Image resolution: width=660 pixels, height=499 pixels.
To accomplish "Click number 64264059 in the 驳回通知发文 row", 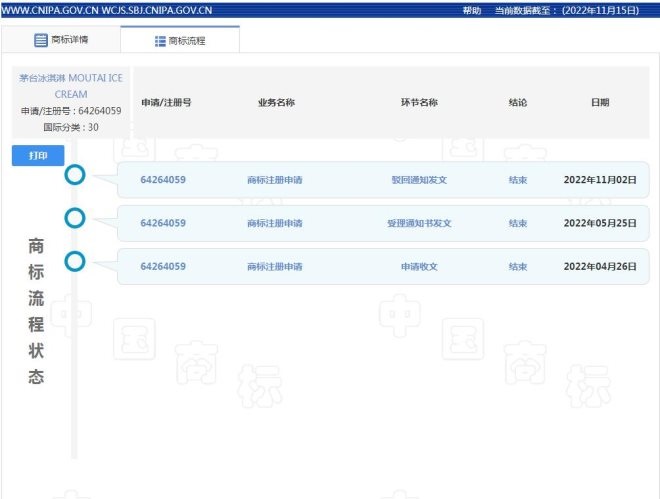I will [163, 180].
